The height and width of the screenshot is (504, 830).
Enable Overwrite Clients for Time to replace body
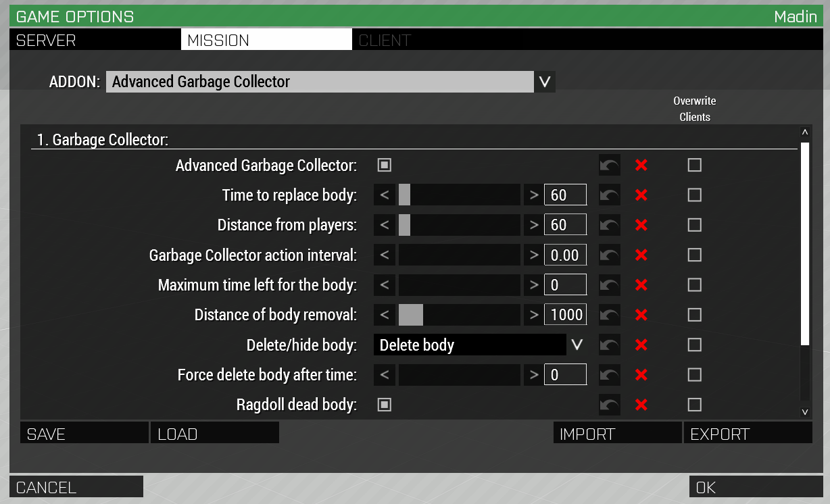point(694,195)
